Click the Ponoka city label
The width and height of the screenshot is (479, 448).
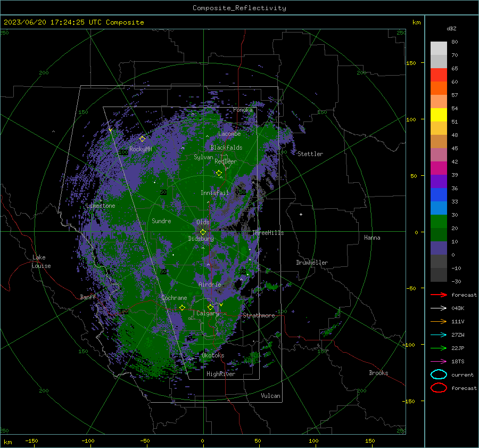(243, 110)
